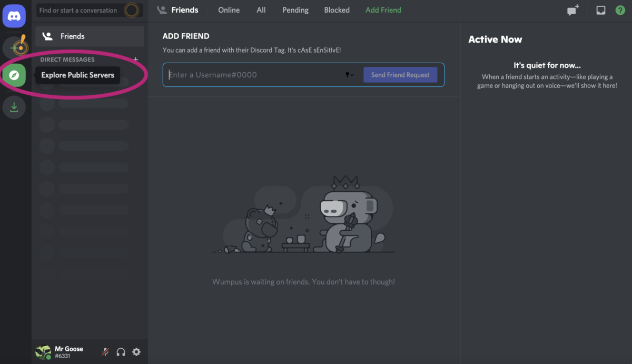Switch to the Online tab
Image resolution: width=632 pixels, height=364 pixels.
point(229,10)
